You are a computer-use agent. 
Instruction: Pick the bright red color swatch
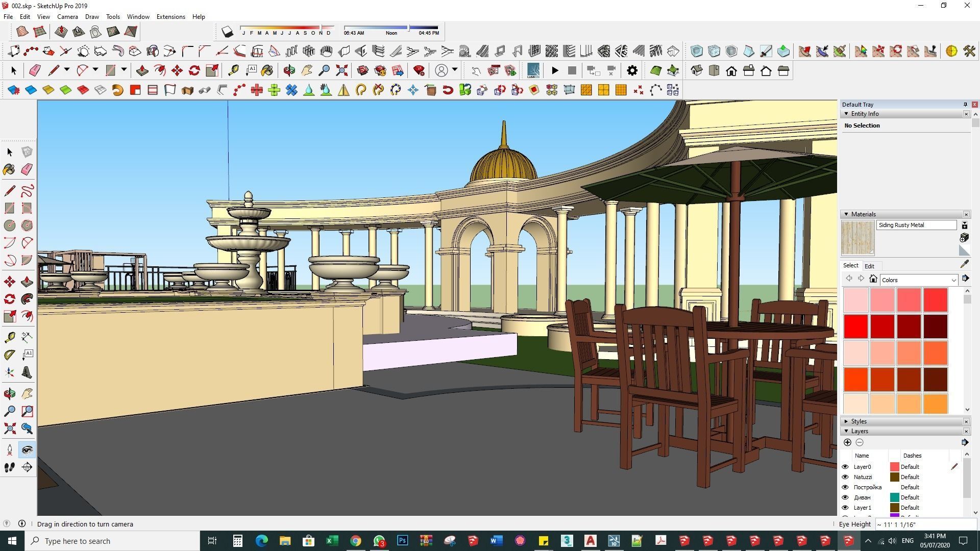(x=855, y=327)
